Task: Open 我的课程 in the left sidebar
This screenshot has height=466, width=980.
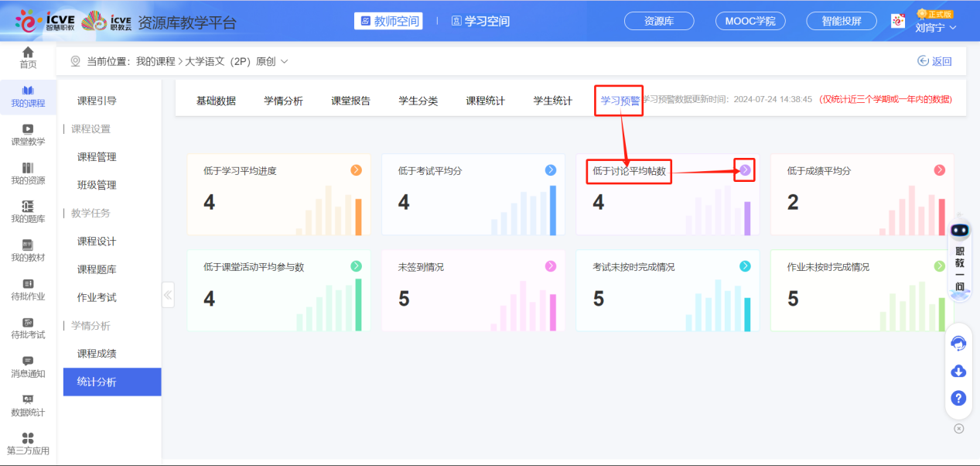Action: (x=28, y=95)
